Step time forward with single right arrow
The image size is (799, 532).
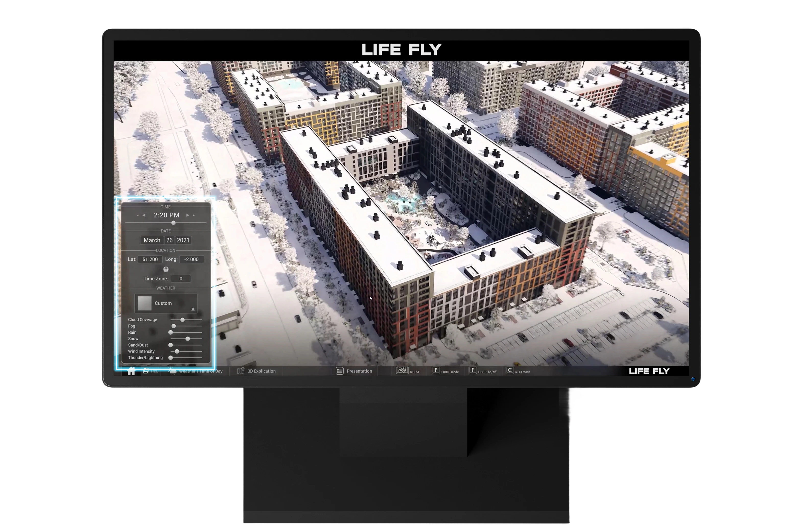(x=187, y=215)
